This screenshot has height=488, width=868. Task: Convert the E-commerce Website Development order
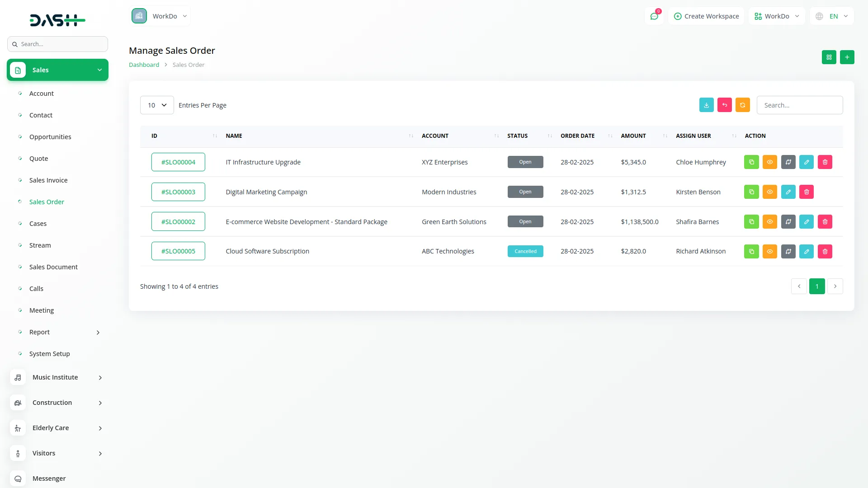pyautogui.click(x=788, y=222)
